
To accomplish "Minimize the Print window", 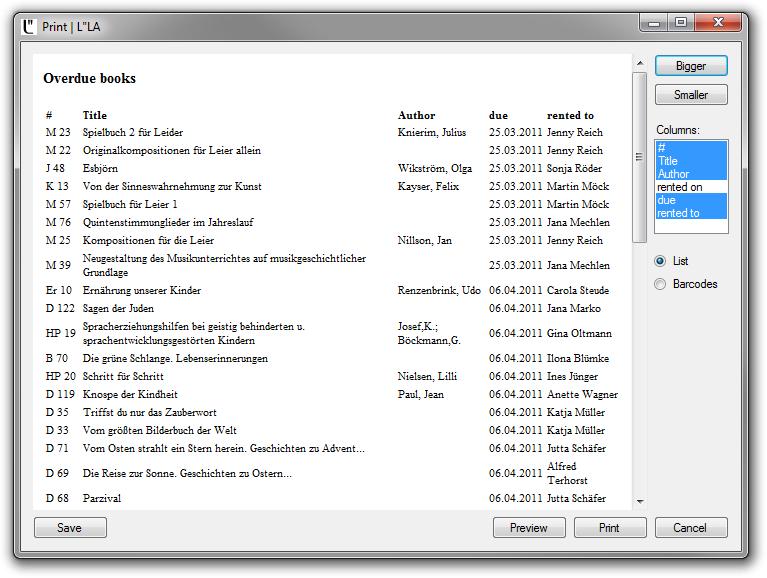I will pyautogui.click(x=655, y=22).
